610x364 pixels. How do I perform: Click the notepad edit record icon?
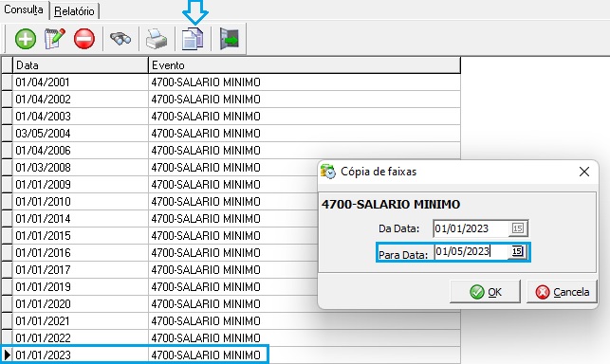[x=54, y=39]
